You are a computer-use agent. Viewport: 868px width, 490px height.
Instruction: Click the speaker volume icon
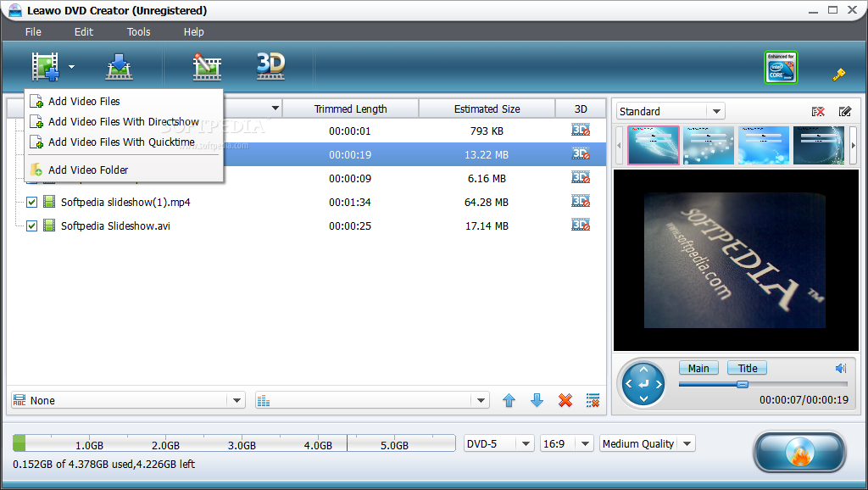(841, 368)
